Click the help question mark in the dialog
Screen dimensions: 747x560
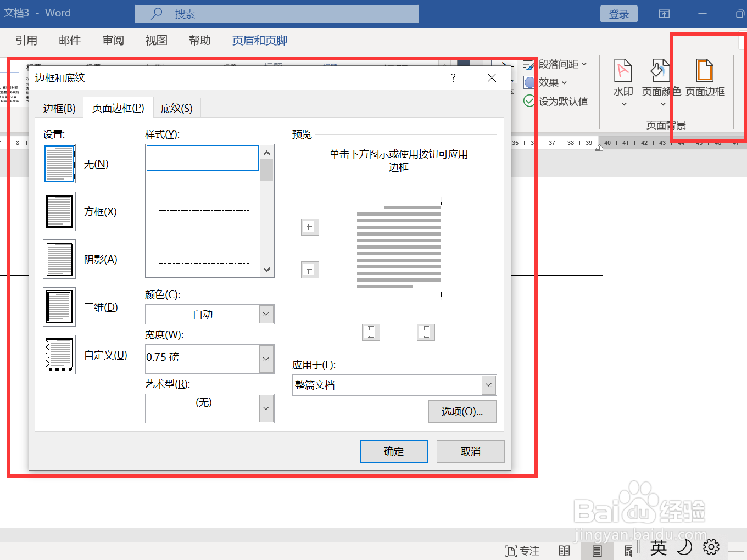(x=453, y=78)
